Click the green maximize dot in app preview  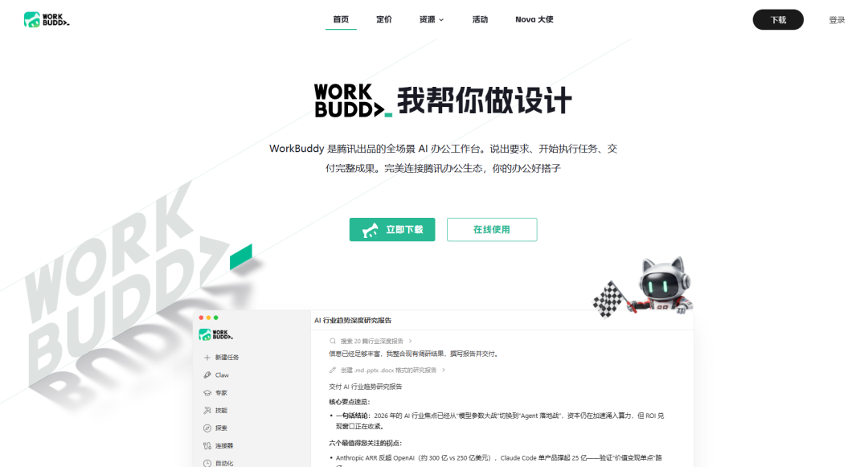pos(216,317)
